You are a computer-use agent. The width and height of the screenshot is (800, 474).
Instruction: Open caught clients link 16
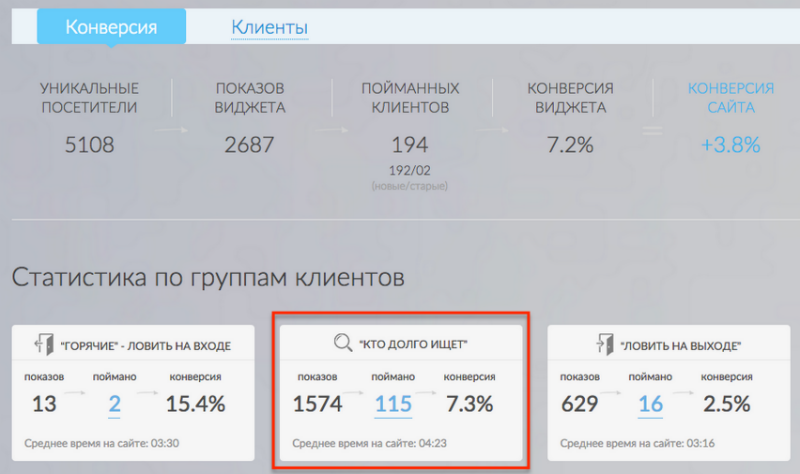650,404
